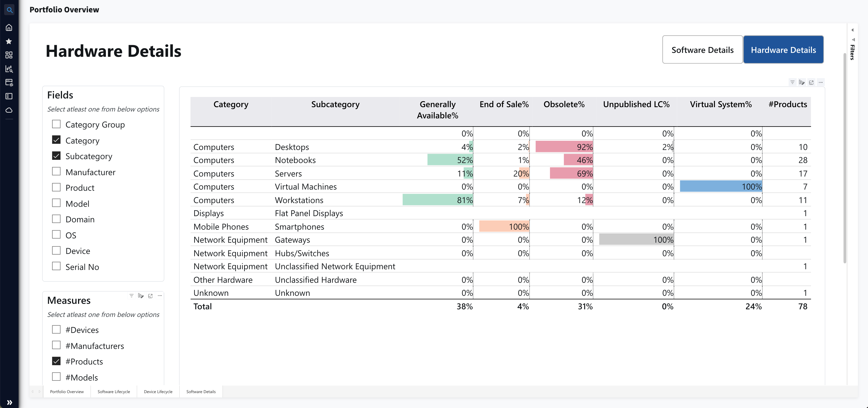Click the pop-out icon above the table

[x=811, y=82]
